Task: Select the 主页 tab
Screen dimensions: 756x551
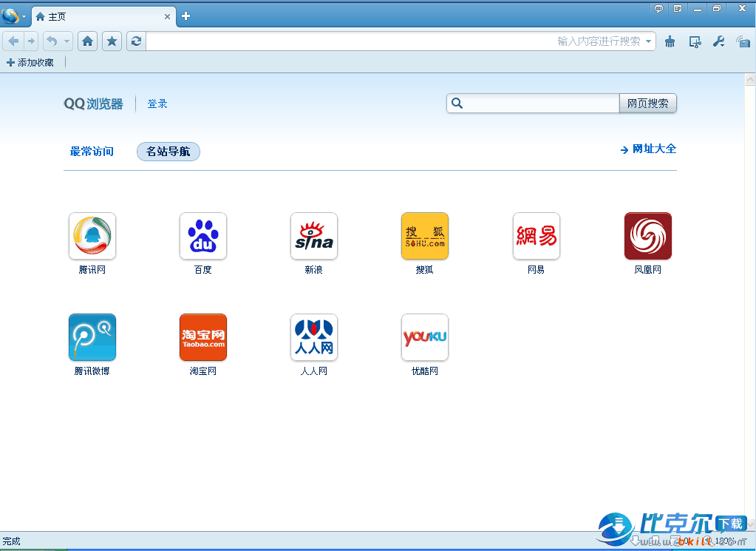Action: point(103,17)
